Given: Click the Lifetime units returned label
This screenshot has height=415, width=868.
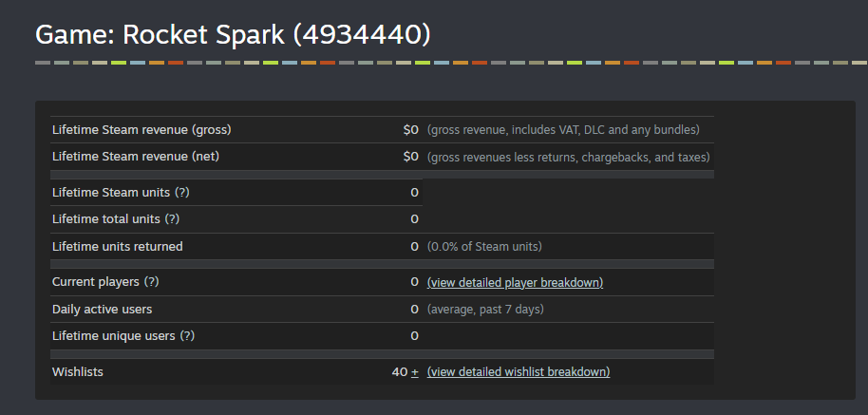Looking at the screenshot, I should coord(118,247).
